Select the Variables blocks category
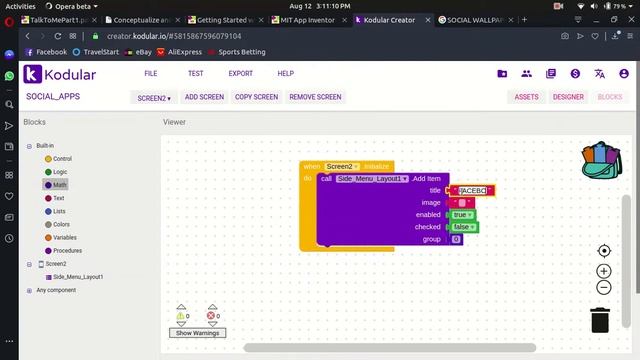The height and width of the screenshot is (360, 640). coord(60,237)
